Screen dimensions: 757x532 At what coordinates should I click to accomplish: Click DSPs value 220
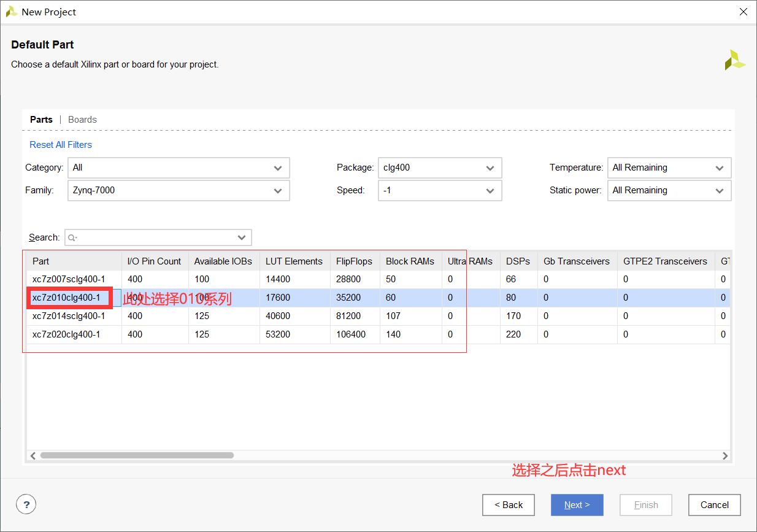(513, 334)
